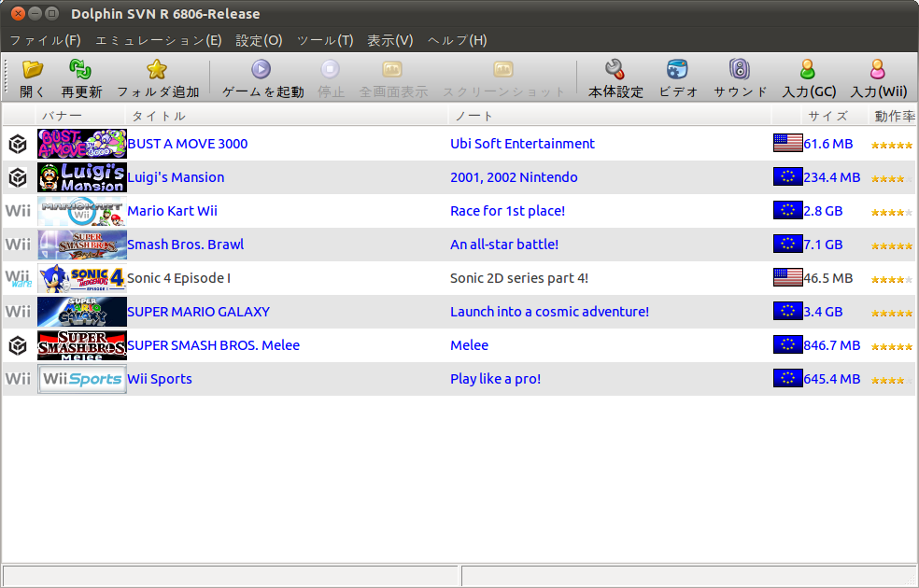Click star rating of Mario Kart Wii row
The width and height of the screenshot is (919, 588).
click(x=892, y=212)
